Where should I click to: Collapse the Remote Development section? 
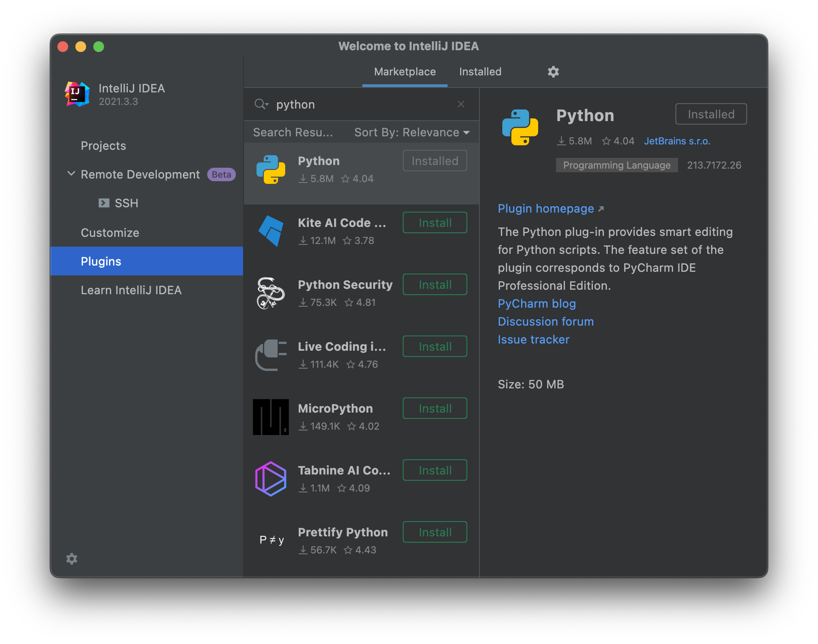(x=71, y=174)
